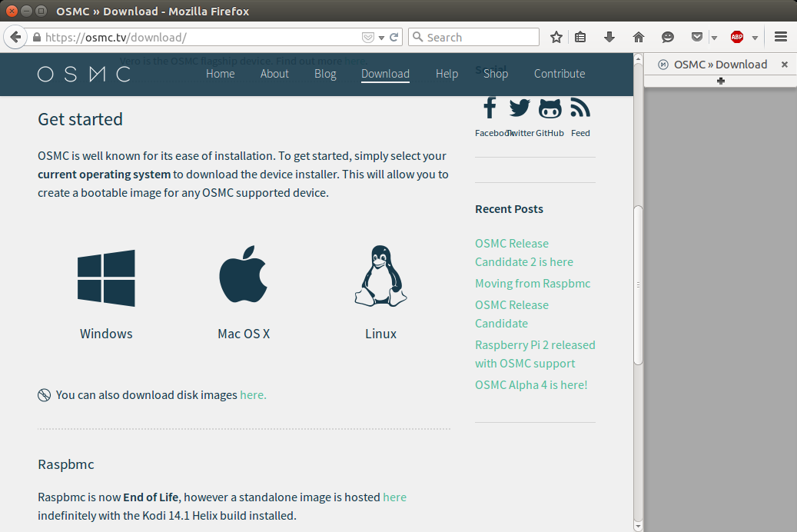
Task: Open the OSMC Facebook page icon
Action: [490, 108]
